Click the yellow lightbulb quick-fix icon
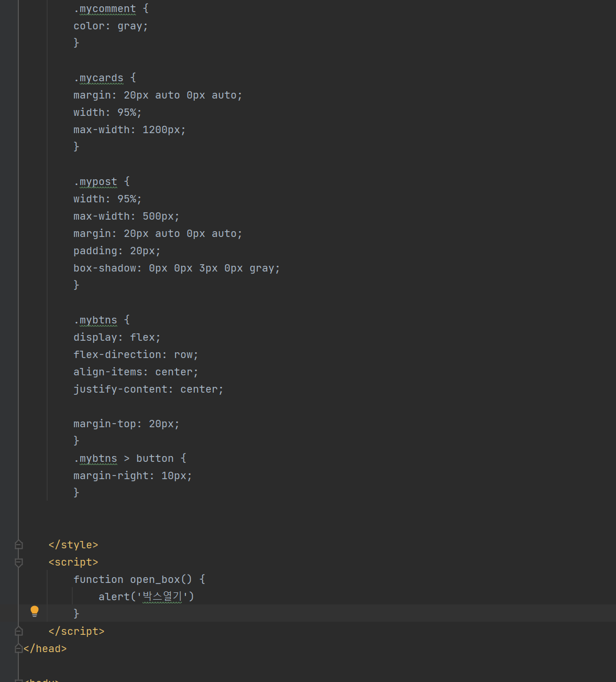This screenshot has width=616, height=682. (35, 611)
